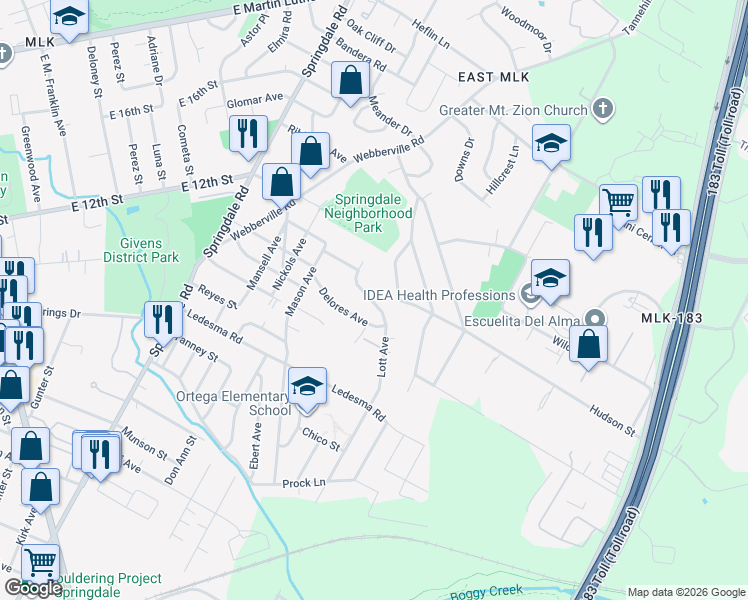Select the Woodmoor Dr street label

527,30
